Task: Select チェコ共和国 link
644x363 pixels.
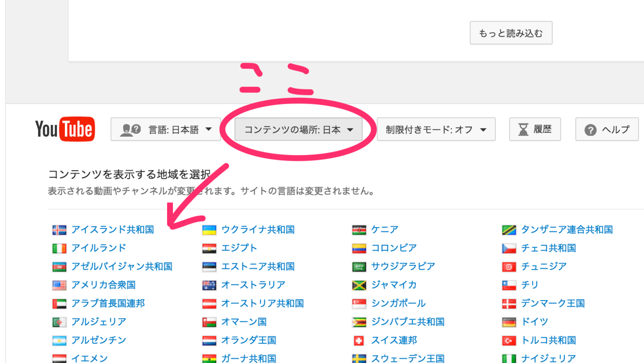Action: pos(549,248)
